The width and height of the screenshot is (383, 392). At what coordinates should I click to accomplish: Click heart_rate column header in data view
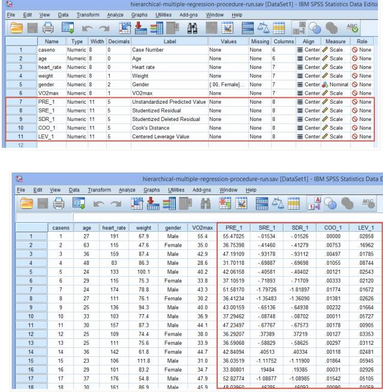click(x=114, y=228)
